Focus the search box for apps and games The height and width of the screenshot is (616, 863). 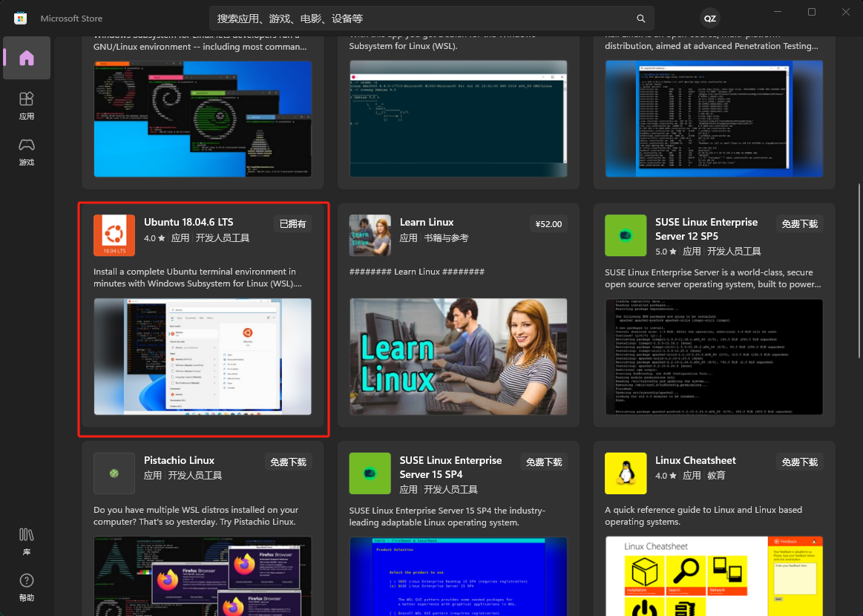coord(432,19)
